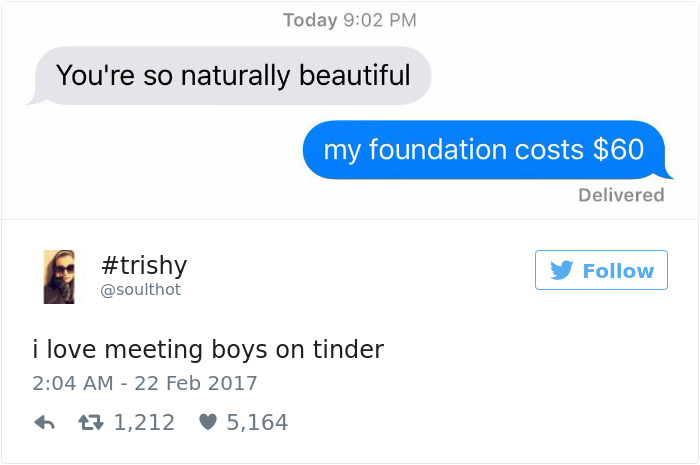View the 5,164 likes count
This screenshot has height=465, width=700.
(257, 423)
